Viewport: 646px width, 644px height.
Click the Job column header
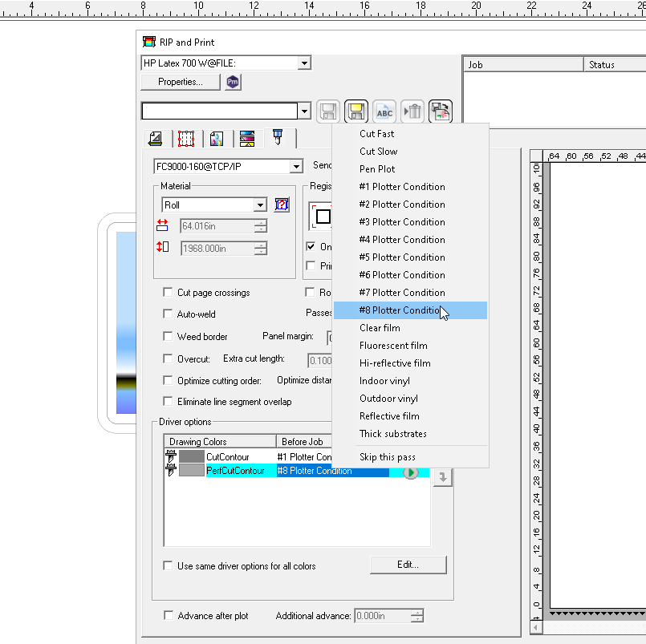pyautogui.click(x=523, y=65)
